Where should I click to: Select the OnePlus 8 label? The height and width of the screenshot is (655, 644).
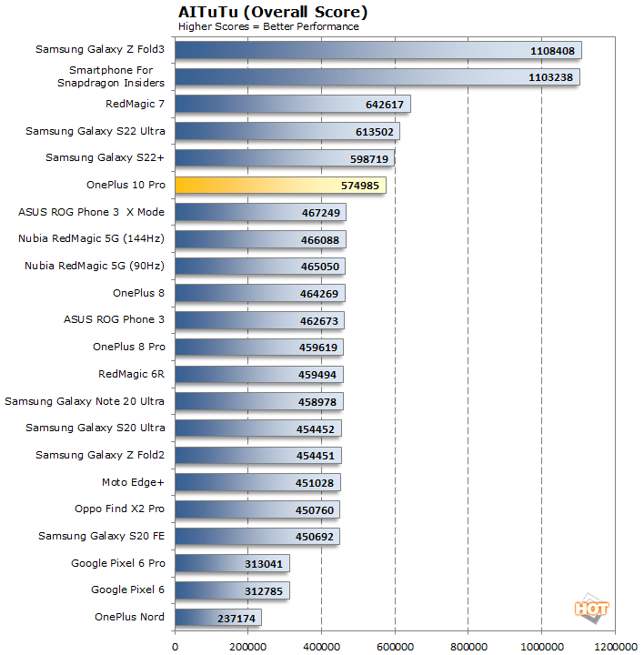point(138,293)
